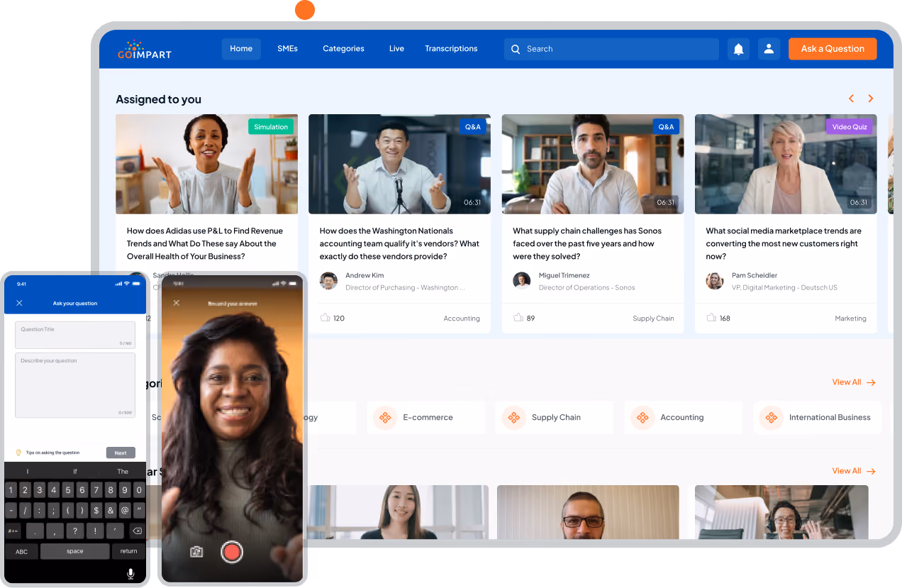The height and width of the screenshot is (588, 902).
Task: Click the Supply Chain category icon
Action: click(514, 418)
